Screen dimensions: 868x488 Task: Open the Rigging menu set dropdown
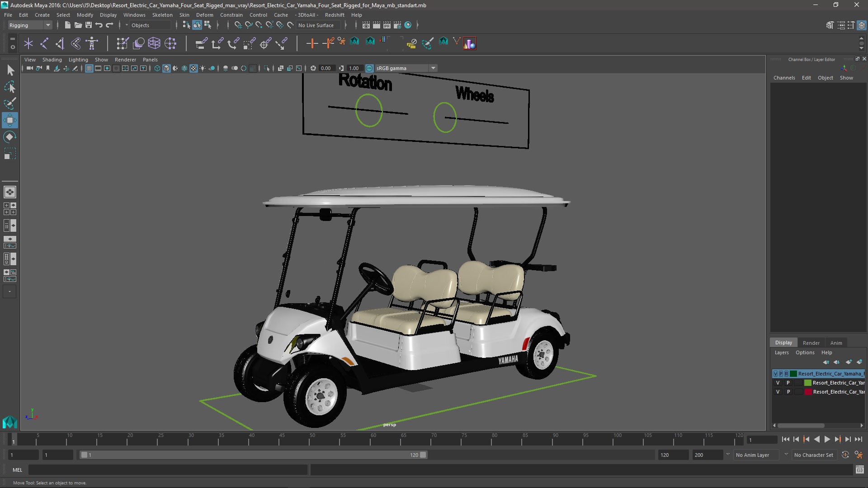pos(30,25)
